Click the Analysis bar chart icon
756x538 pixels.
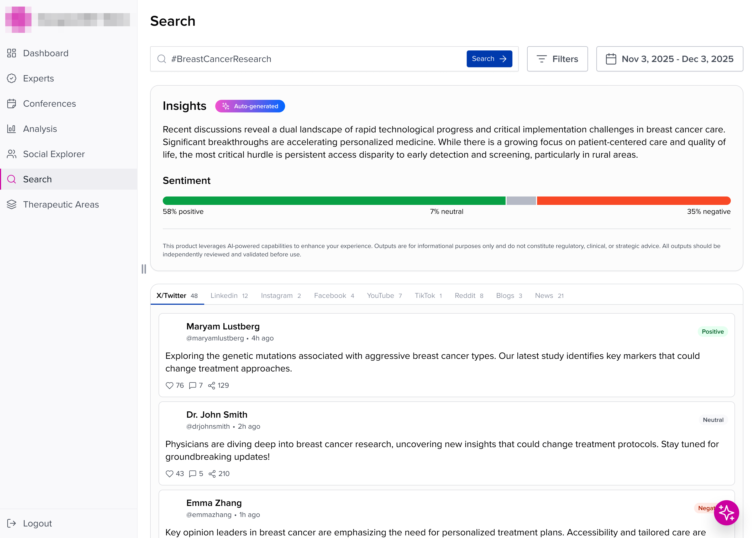point(12,128)
